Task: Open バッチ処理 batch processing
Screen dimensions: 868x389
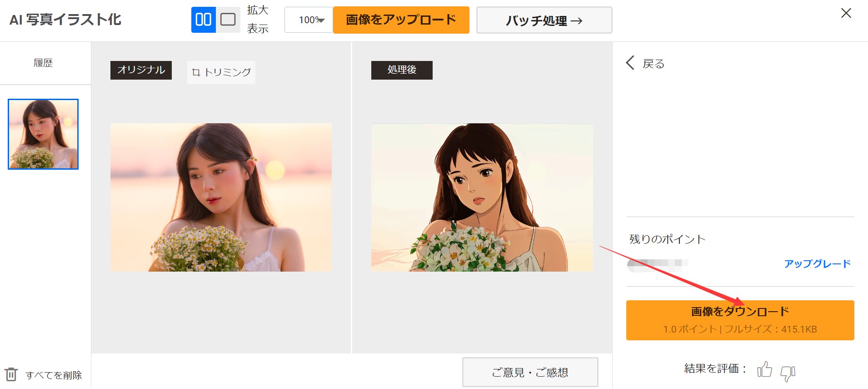Action: click(544, 20)
